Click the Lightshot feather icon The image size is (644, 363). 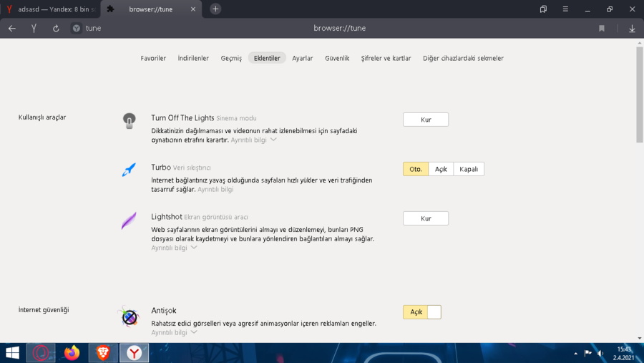(129, 221)
